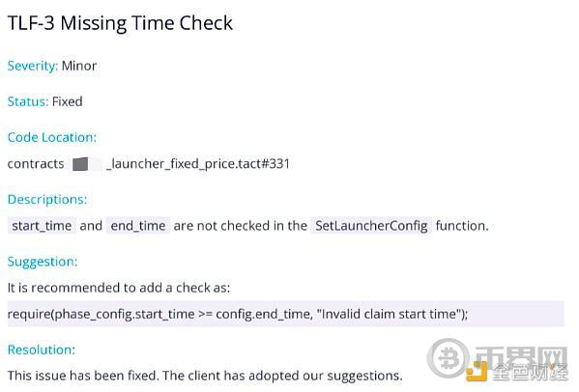Click the Code Location label
The width and height of the screenshot is (579, 392).
[51, 137]
